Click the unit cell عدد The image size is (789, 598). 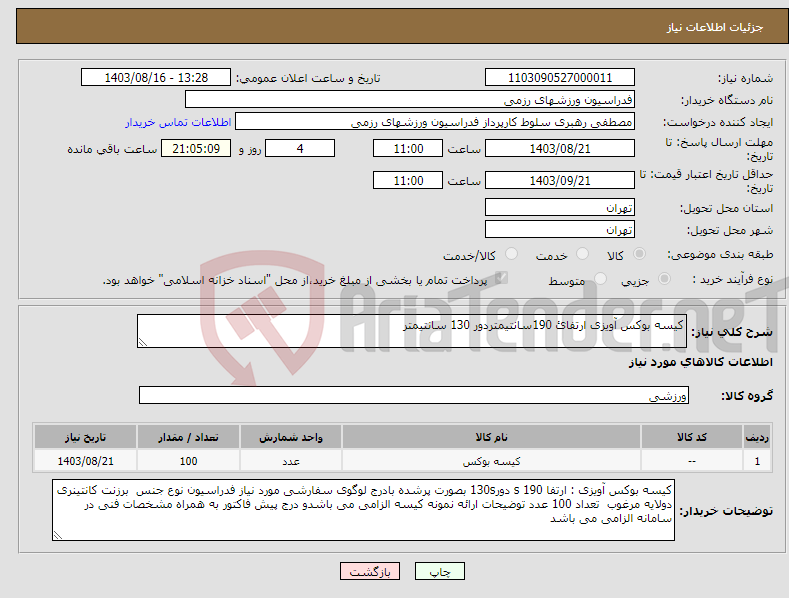[291, 461]
